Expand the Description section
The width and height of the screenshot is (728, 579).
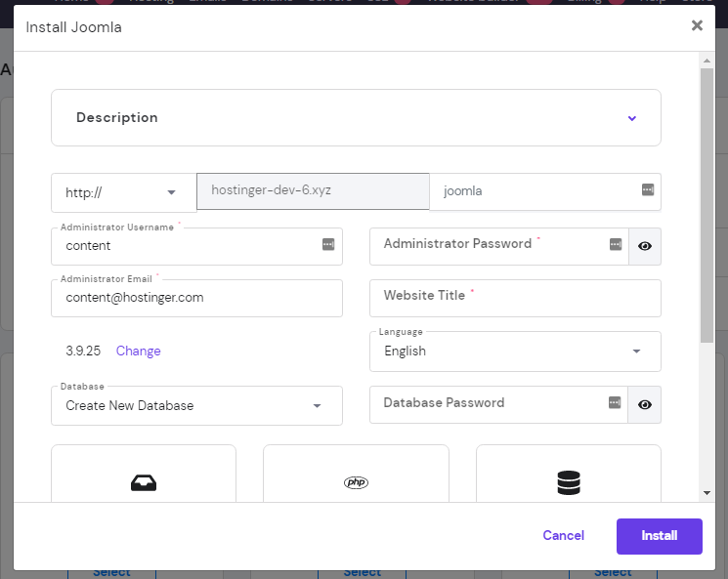631,118
